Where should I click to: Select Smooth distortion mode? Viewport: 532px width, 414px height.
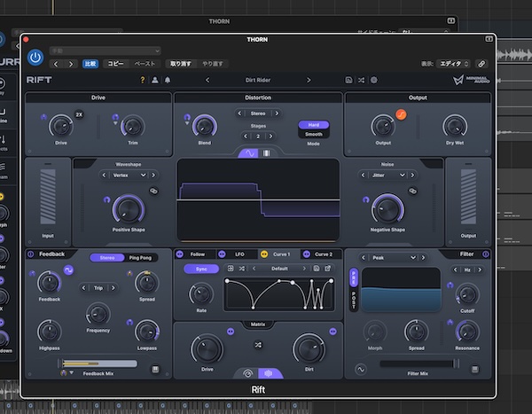314,134
